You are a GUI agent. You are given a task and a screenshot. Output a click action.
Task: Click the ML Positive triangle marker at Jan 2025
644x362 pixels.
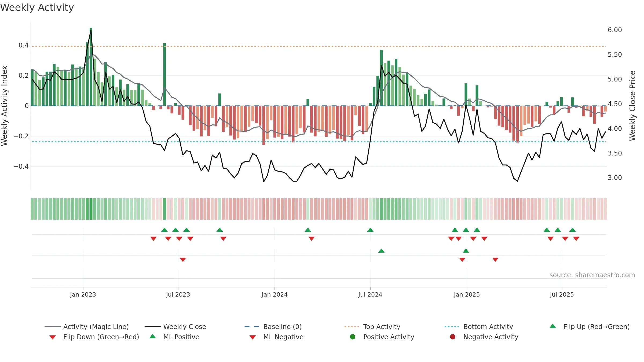click(466, 251)
